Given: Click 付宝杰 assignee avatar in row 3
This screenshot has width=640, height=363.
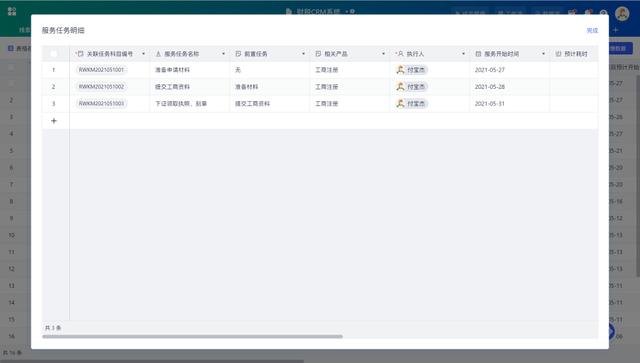Looking at the screenshot, I should pos(400,104).
